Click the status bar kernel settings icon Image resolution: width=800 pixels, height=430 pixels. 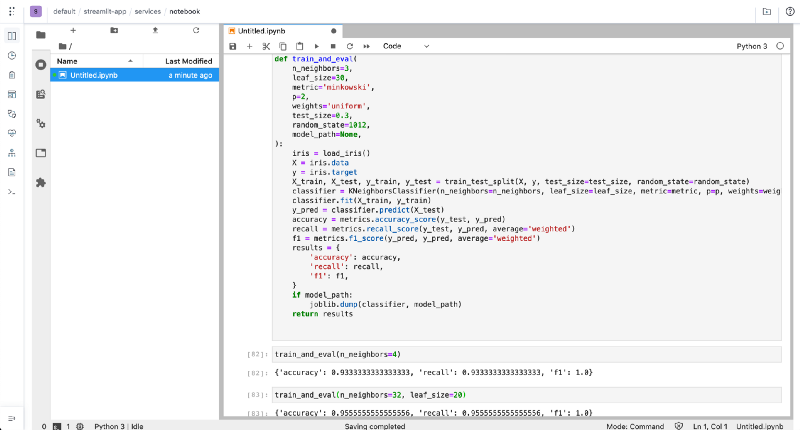[80, 426]
